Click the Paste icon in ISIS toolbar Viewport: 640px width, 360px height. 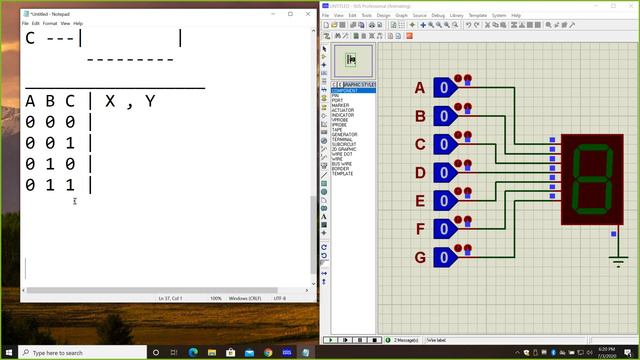click(503, 25)
